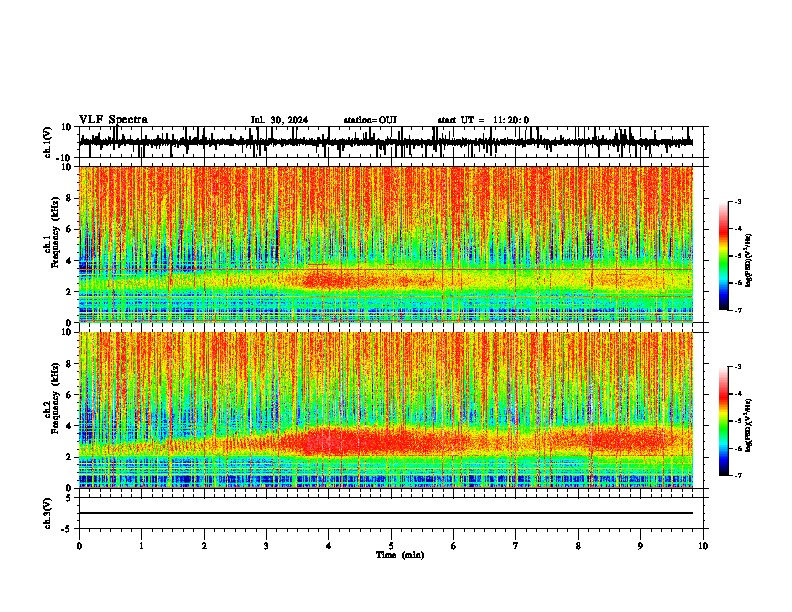
Task: Click time axis tick label "2"
Action: [204, 546]
